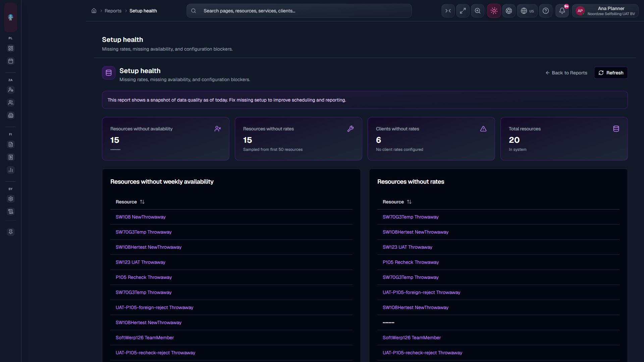Click the data-quality snapshot info banner
The width and height of the screenshot is (644, 362).
tap(365, 100)
